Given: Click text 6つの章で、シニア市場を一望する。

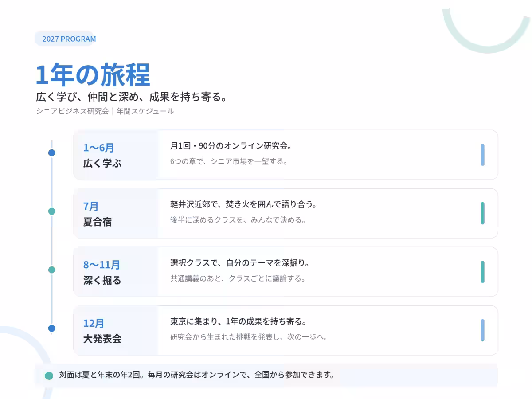Looking at the screenshot, I should point(229,161).
